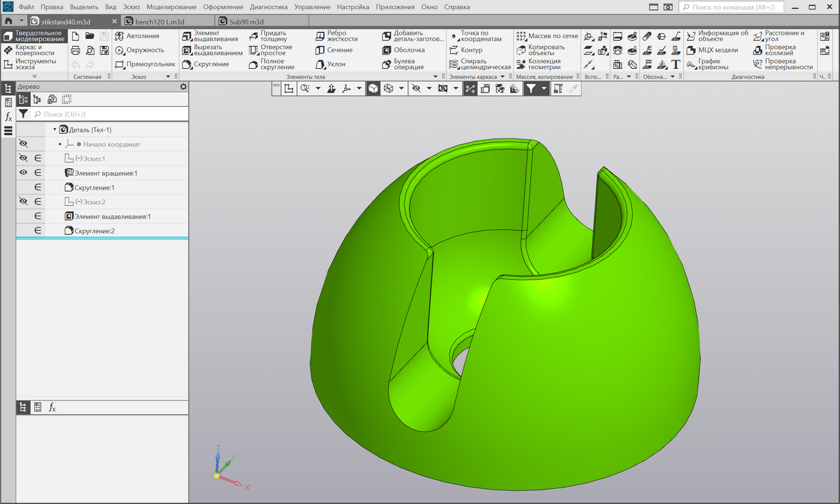
Task: Open Обозна... panel dropdown arrow
Action: pyautogui.click(x=673, y=77)
